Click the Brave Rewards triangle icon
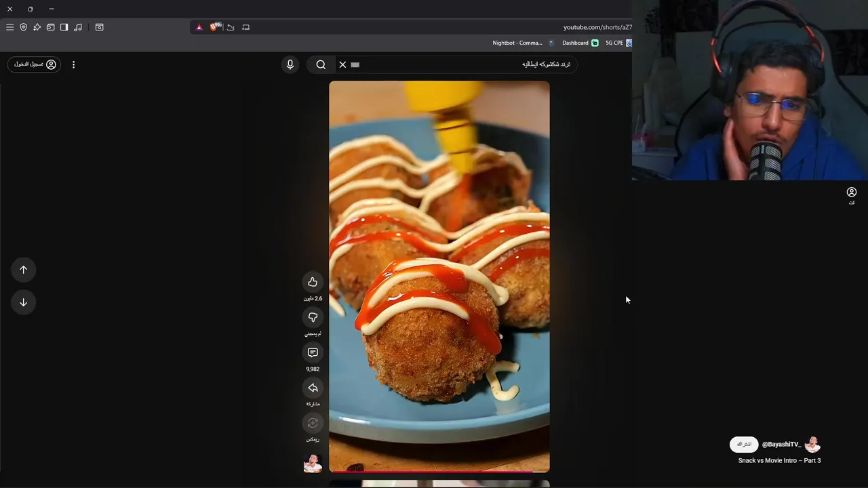This screenshot has width=868, height=488. click(199, 27)
